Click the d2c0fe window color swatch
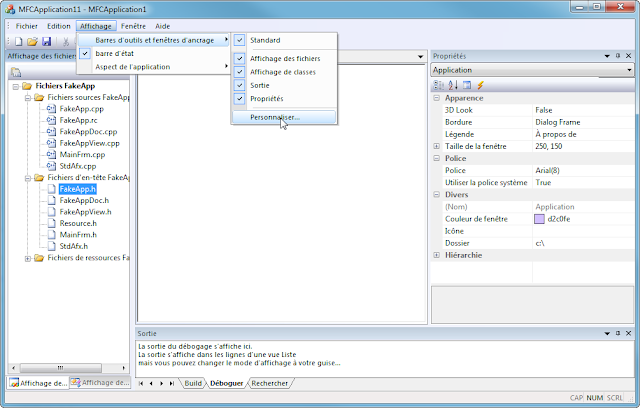The width and height of the screenshot is (640, 408). 539,219
